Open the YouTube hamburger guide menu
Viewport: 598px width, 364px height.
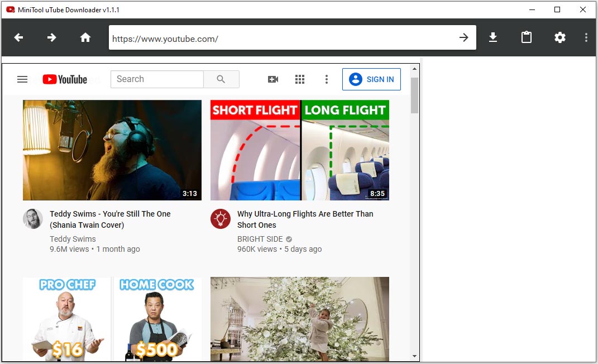tap(22, 79)
